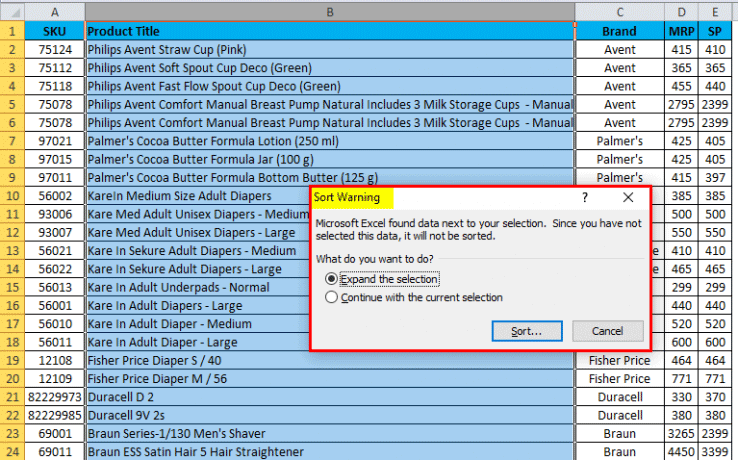Click the Product Title header cell
Image resolution: width=738 pixels, height=460 pixels.
pos(330,31)
